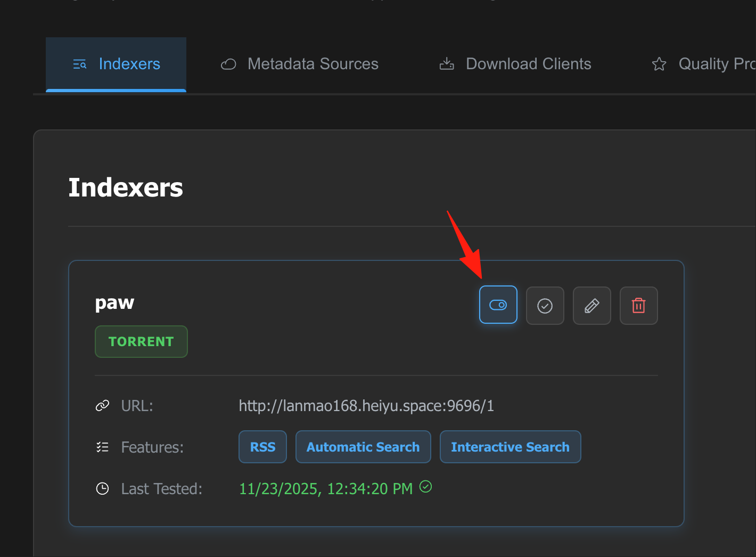Delete the paw indexer with trash icon
Viewport: 756px width, 557px height.
(638, 306)
